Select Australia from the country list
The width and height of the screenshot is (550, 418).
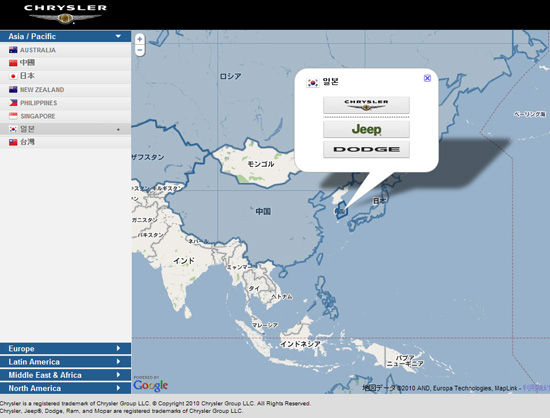66,50
